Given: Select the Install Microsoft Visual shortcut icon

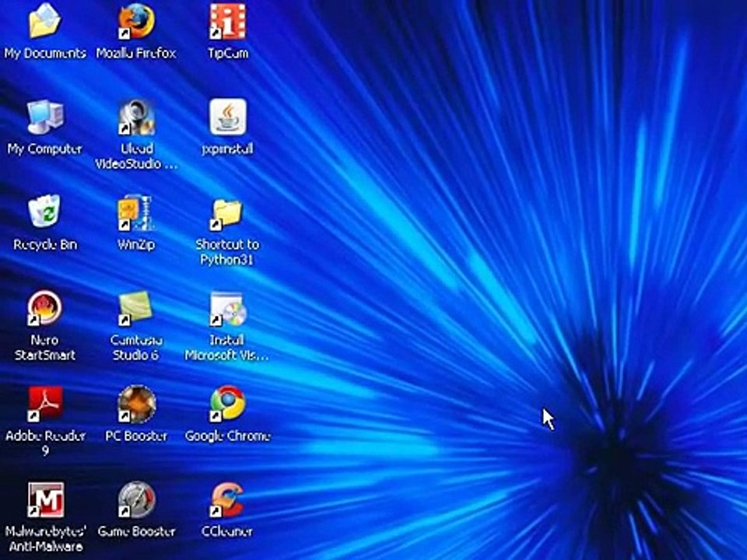Looking at the screenshot, I should [x=227, y=309].
